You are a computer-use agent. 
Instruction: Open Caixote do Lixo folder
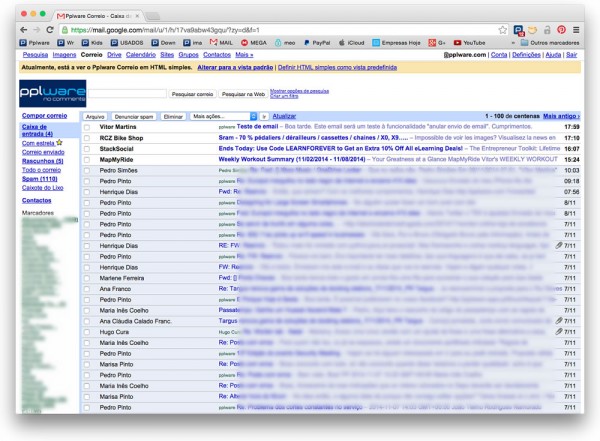pos(42,188)
